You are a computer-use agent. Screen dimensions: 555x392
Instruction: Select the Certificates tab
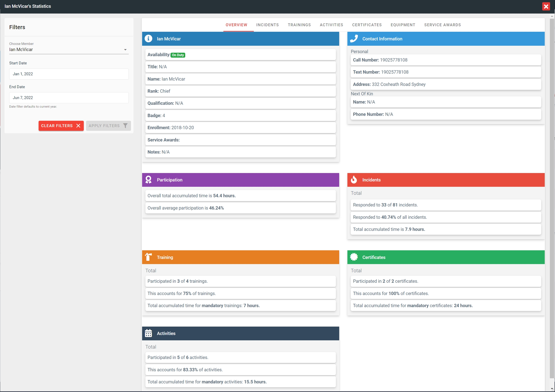point(367,25)
